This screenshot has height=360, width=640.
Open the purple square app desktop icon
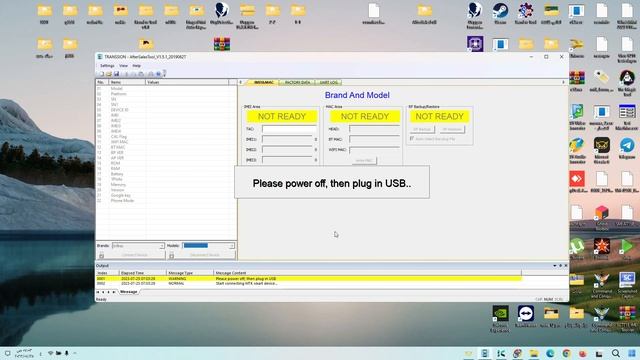(x=475, y=44)
